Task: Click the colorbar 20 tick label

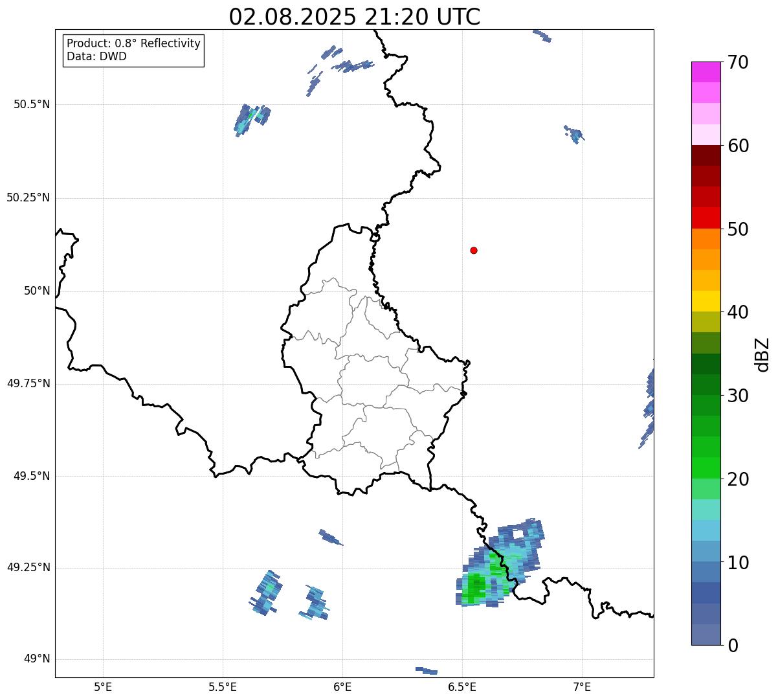Action: click(738, 479)
